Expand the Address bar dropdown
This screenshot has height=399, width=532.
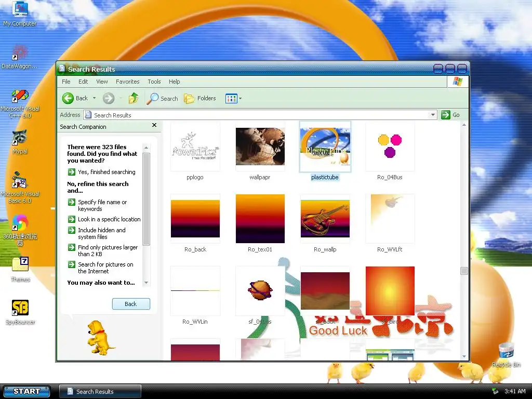point(433,115)
